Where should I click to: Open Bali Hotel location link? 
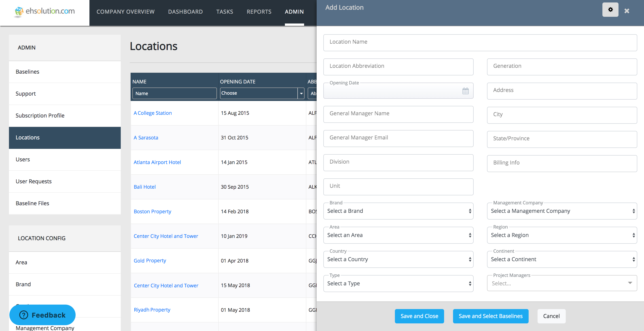tap(144, 187)
